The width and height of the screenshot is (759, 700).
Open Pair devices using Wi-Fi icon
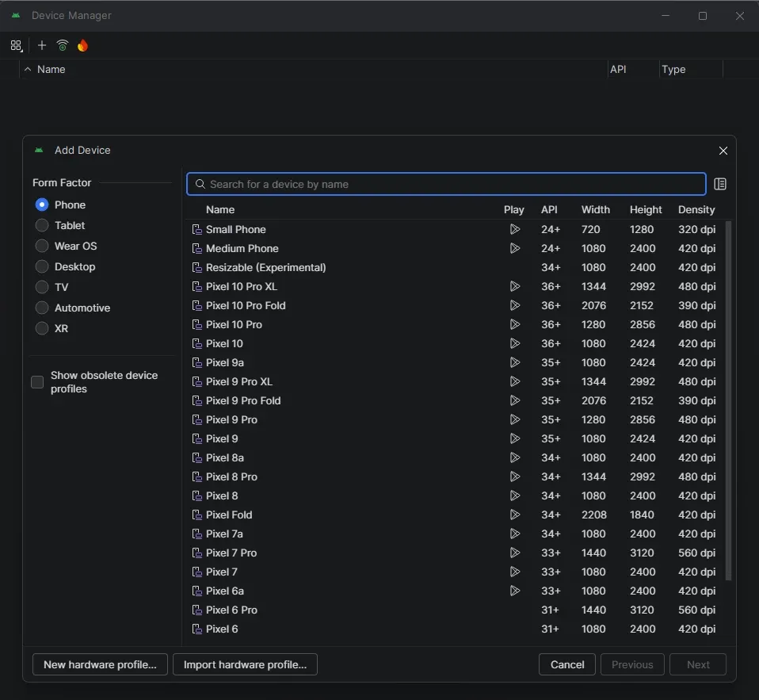(x=63, y=45)
